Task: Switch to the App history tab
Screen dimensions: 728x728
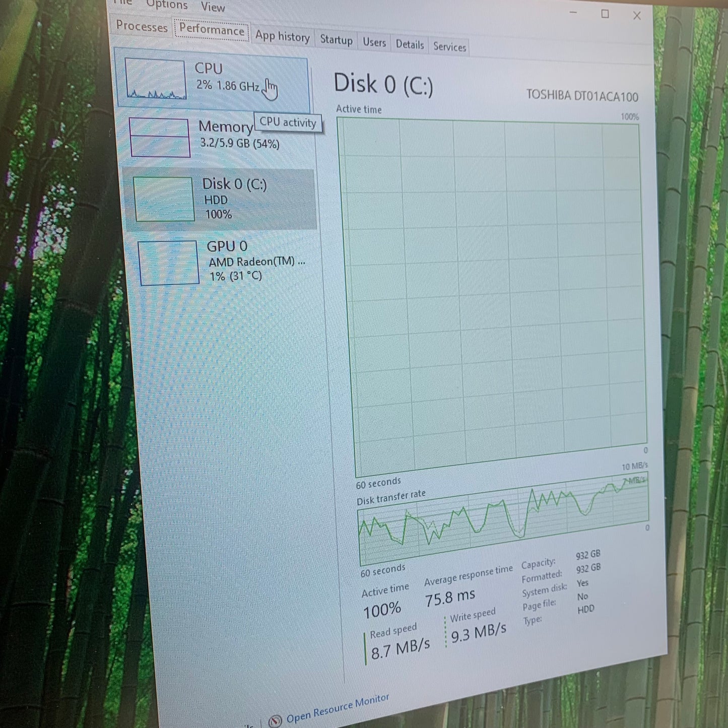Action: (x=283, y=37)
